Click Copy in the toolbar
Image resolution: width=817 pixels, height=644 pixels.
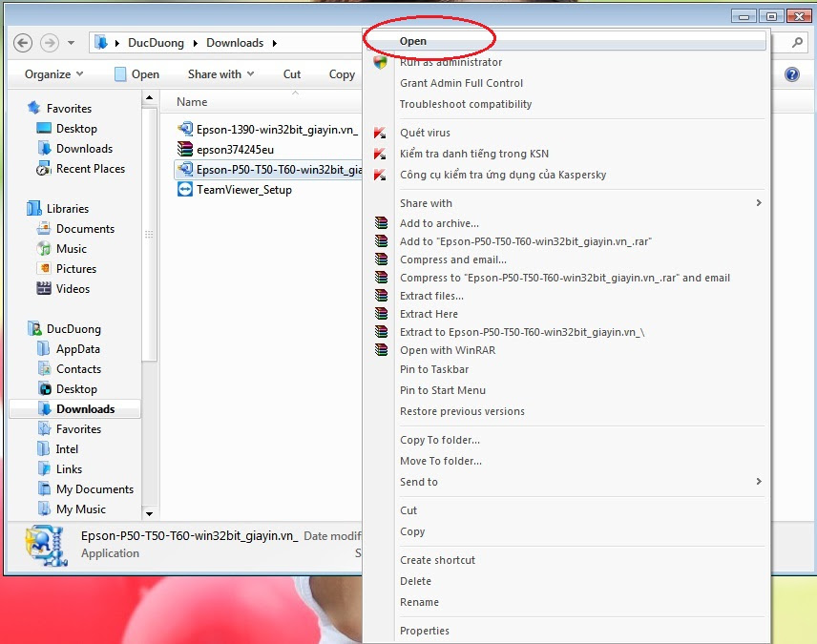click(x=342, y=74)
